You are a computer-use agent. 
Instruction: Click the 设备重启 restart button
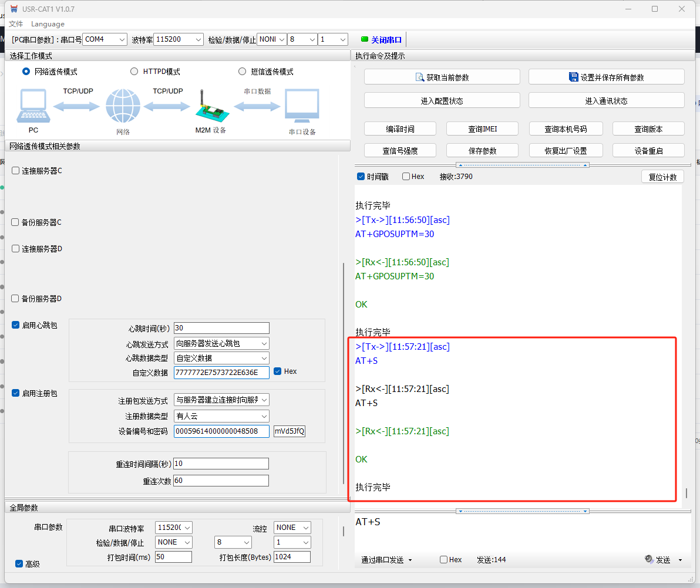pyautogui.click(x=648, y=151)
